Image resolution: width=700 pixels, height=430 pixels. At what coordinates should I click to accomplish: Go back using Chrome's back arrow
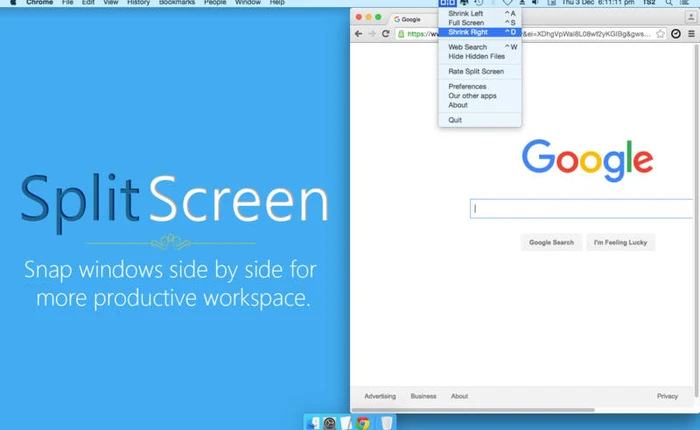coord(359,33)
